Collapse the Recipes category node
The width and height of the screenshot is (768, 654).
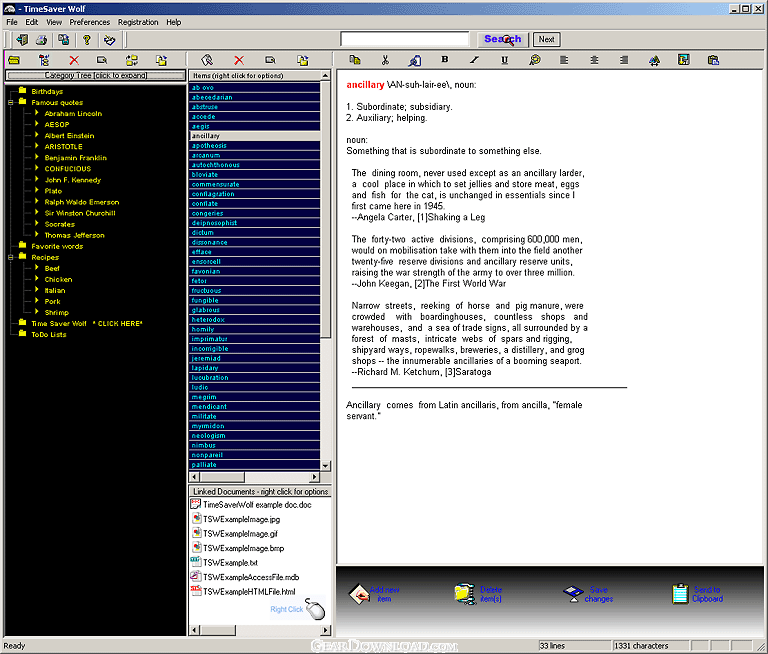10,257
